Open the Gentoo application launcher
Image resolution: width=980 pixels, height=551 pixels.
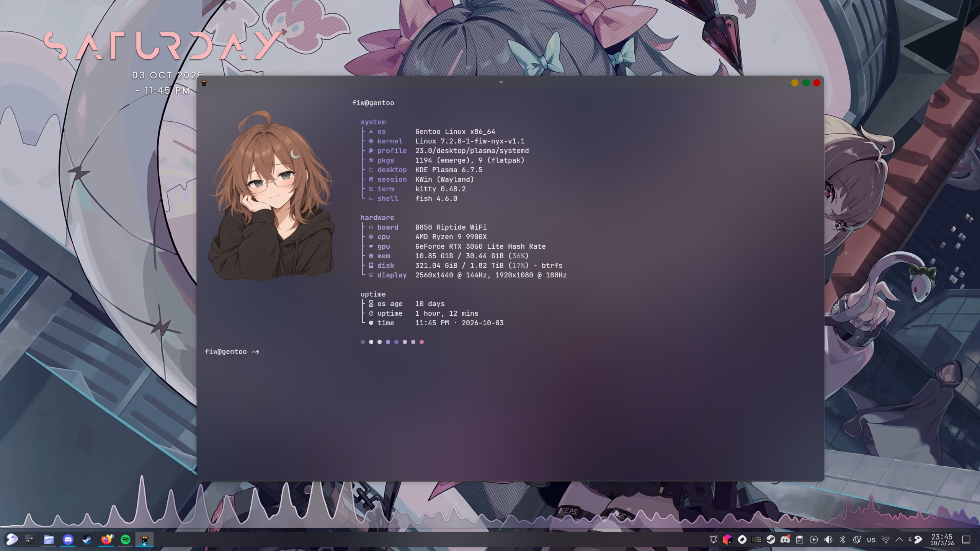click(11, 540)
